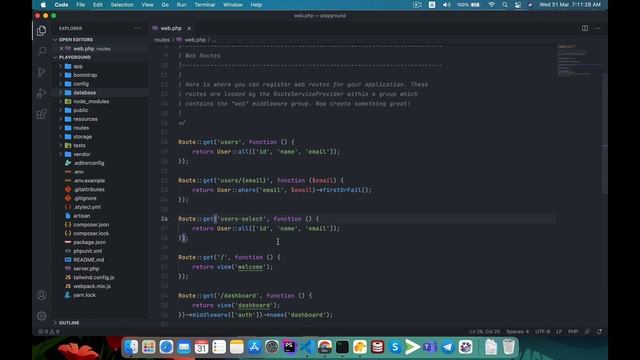Screen dimensions: 640x360
Task: Open the Source Control view
Action: click(42, 72)
